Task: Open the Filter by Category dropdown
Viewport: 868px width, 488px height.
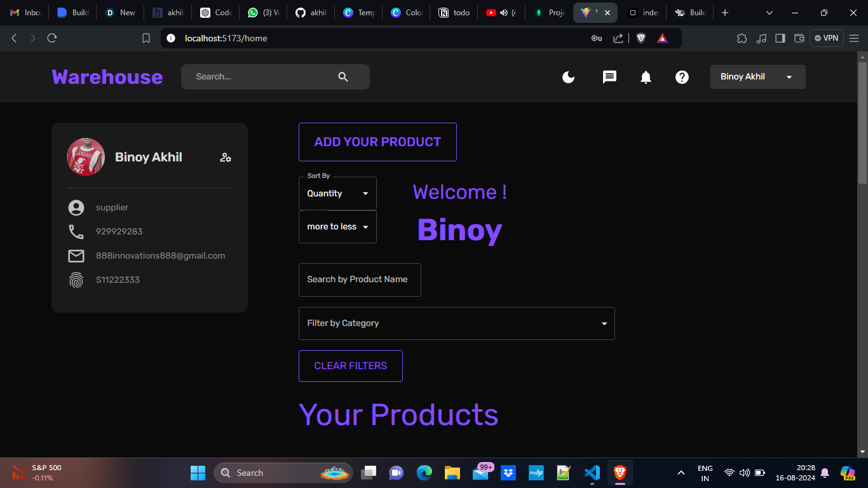Action: pyautogui.click(x=456, y=323)
